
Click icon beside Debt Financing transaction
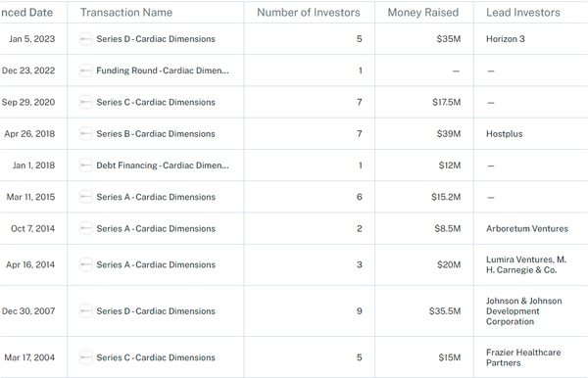(x=86, y=165)
